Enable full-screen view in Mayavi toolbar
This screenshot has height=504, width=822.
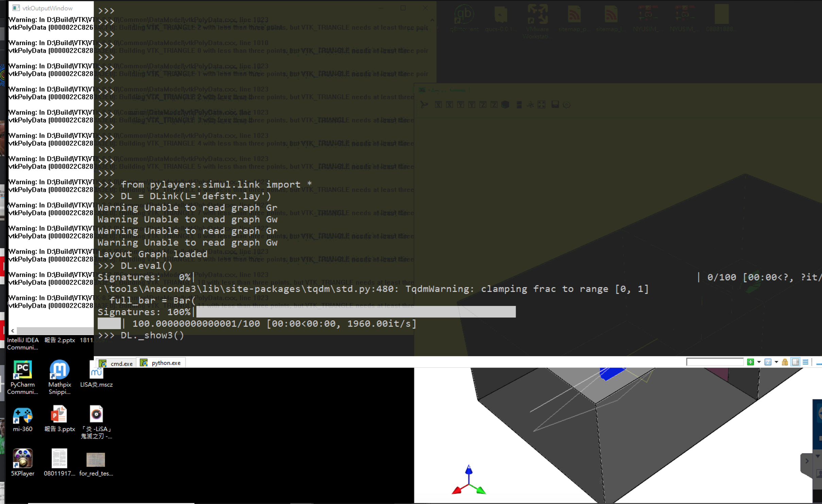pos(542,105)
